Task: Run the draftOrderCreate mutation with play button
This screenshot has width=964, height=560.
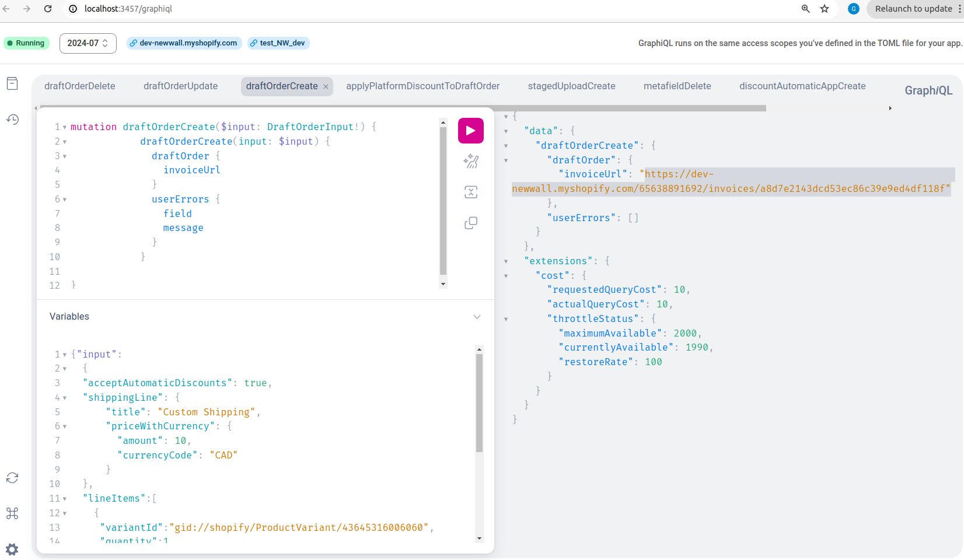Action: pyautogui.click(x=470, y=131)
